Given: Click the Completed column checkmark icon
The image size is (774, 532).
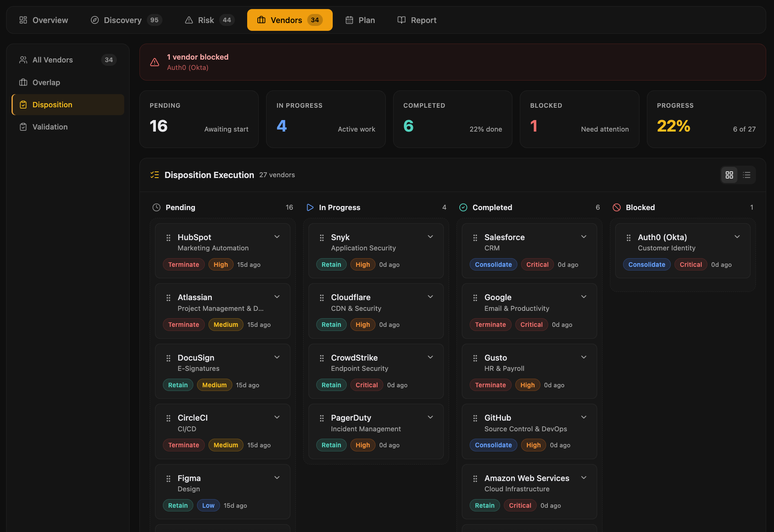Looking at the screenshot, I should pyautogui.click(x=463, y=208).
